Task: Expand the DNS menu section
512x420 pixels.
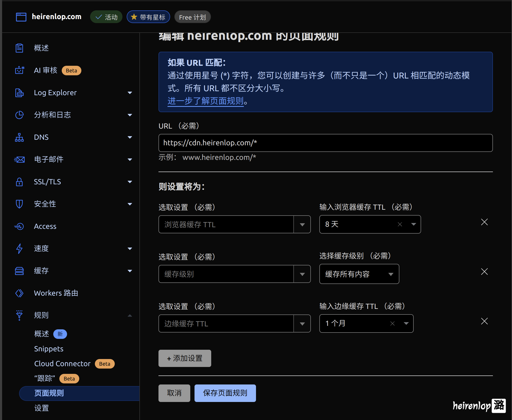Action: pyautogui.click(x=130, y=137)
